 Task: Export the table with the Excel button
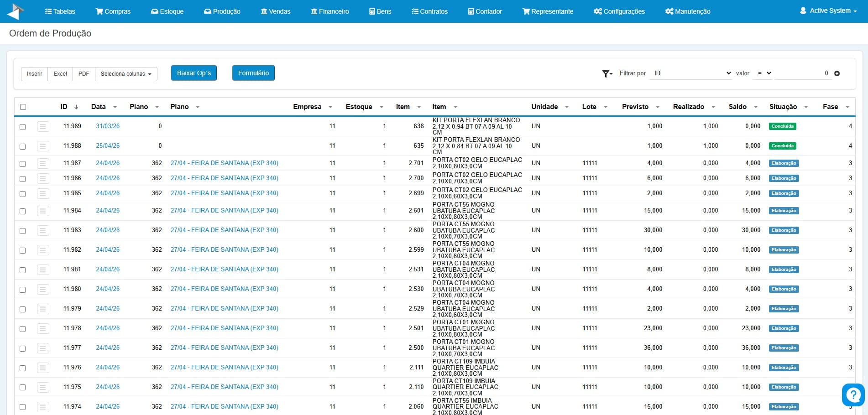pos(60,74)
